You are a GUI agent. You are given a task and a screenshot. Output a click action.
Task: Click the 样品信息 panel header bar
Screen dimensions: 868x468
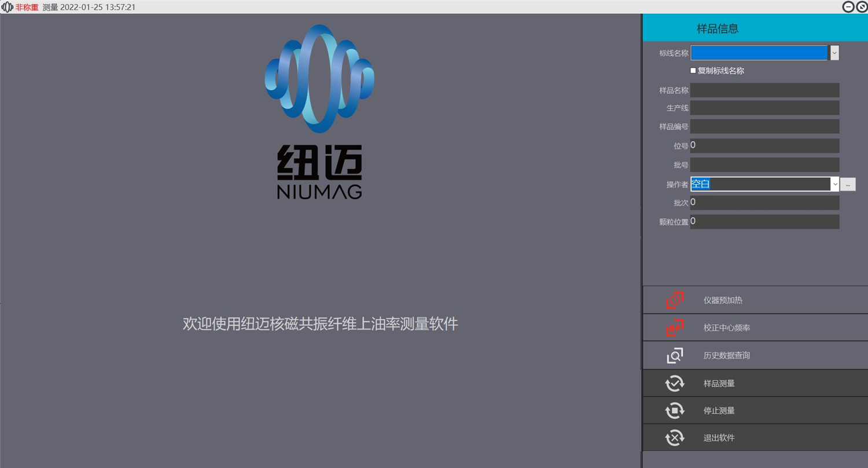718,27
